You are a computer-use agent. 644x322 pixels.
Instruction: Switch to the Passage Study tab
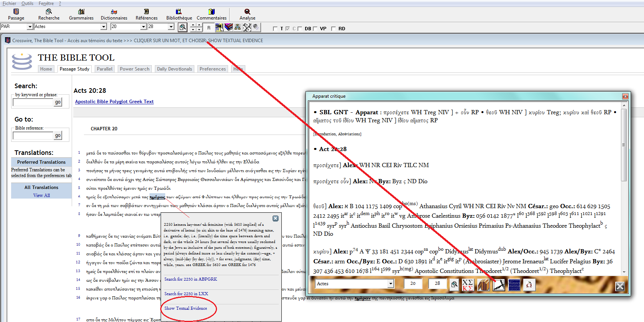(74, 69)
